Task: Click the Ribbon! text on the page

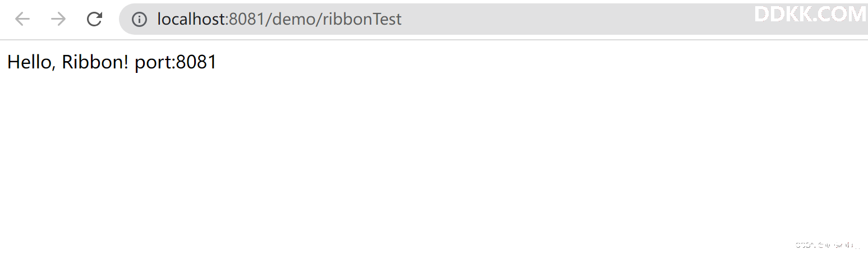Action: [95, 62]
